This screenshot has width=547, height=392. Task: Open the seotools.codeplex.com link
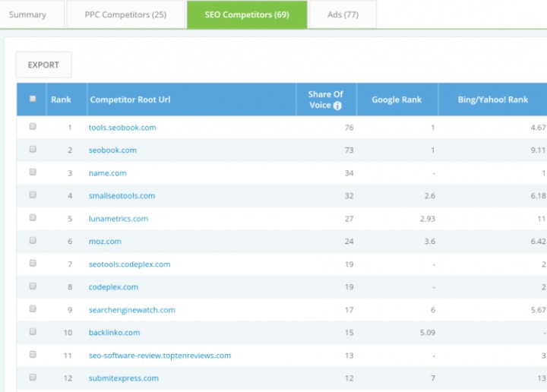click(x=129, y=264)
